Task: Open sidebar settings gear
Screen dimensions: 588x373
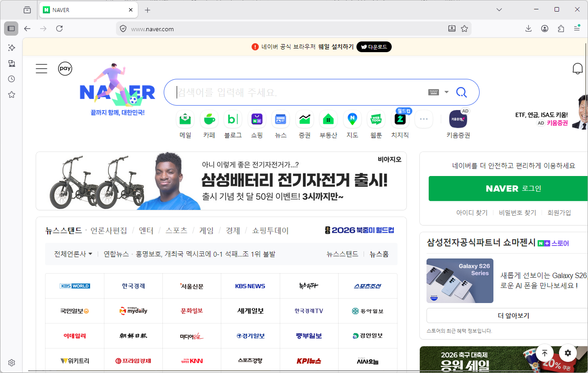Action: point(12,363)
